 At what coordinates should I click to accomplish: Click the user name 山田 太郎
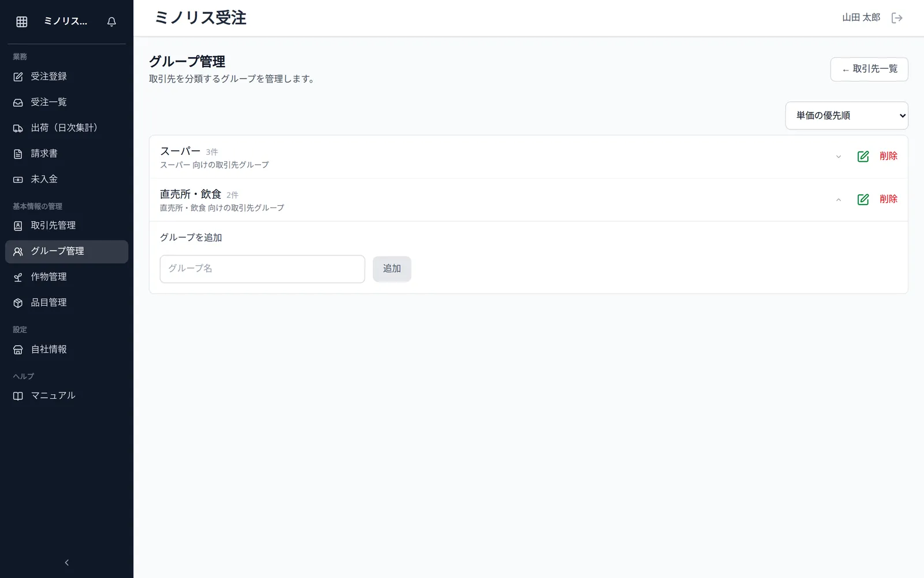click(860, 18)
